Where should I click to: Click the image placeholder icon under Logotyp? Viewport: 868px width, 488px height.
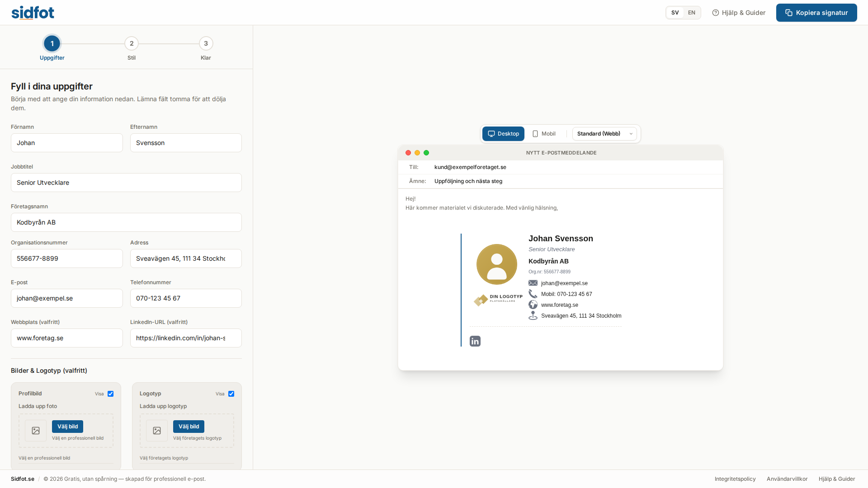pos(157,431)
